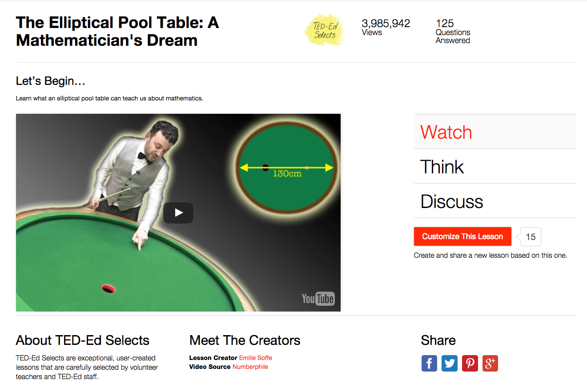Select the Let's Begin heading
Viewport: 587px width, 392px height.
[x=51, y=81]
